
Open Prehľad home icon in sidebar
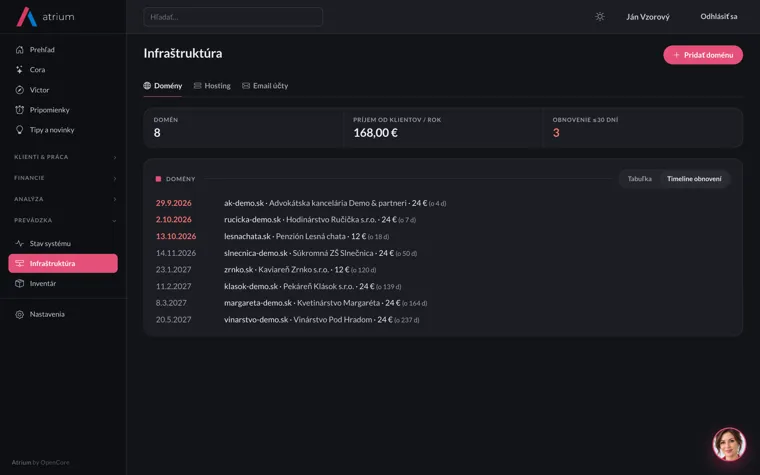pos(19,49)
